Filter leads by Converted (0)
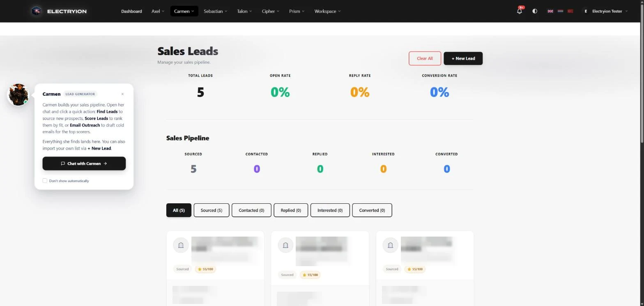Image resolution: width=644 pixels, height=306 pixels. tap(372, 210)
